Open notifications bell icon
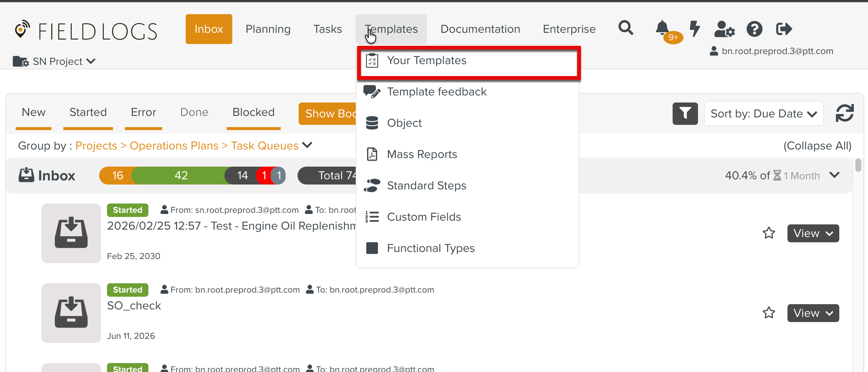Image resolution: width=868 pixels, height=372 pixels. pyautogui.click(x=663, y=28)
